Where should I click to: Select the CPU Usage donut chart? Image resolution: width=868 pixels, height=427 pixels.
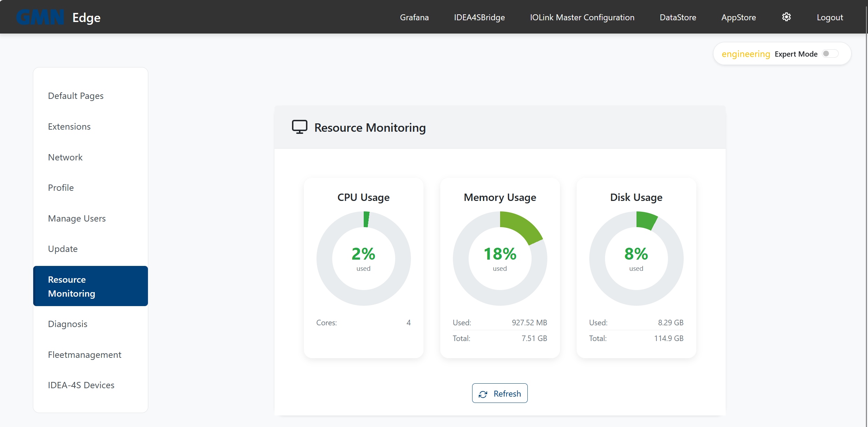[363, 259]
